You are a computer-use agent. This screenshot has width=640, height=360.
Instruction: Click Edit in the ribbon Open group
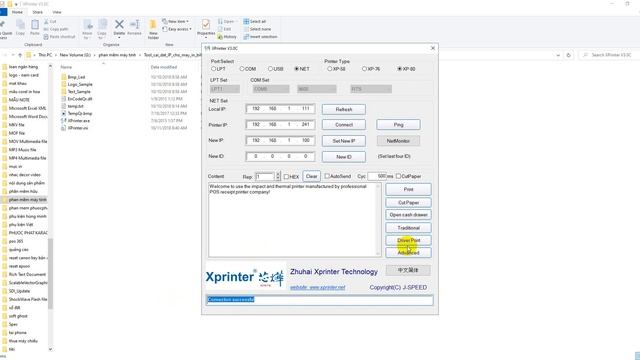click(224, 29)
